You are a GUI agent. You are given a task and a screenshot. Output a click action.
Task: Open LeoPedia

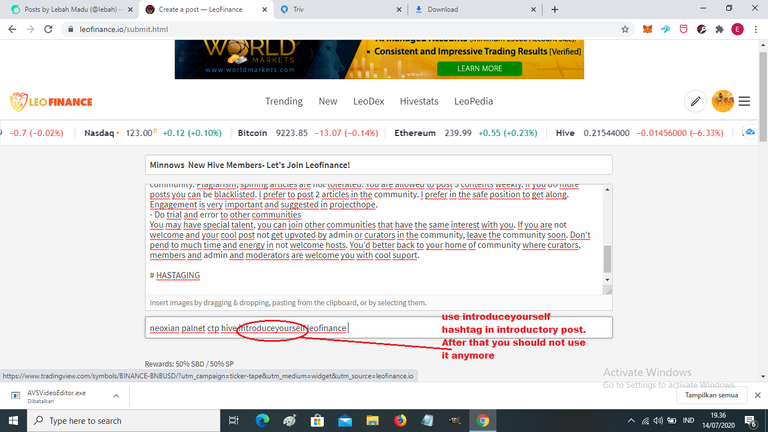point(473,101)
